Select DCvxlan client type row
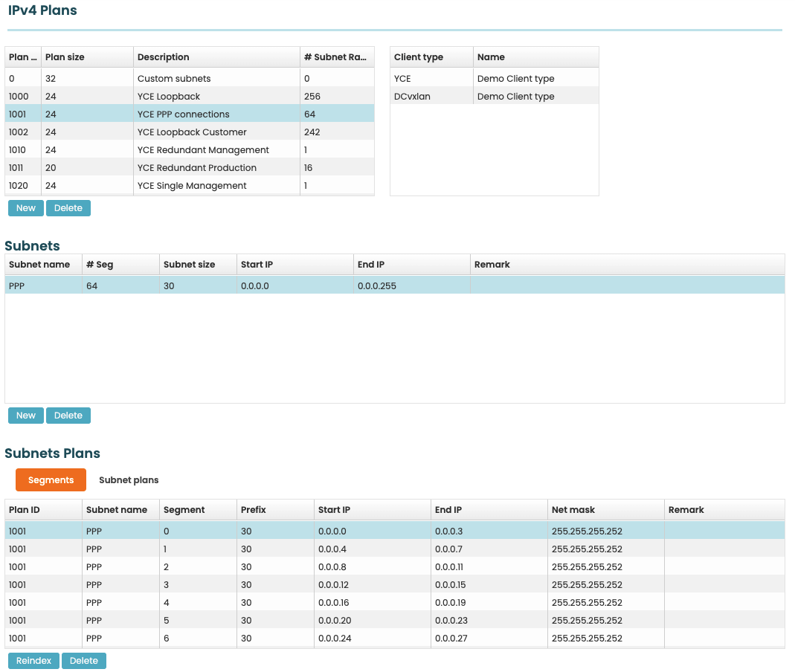795x672 pixels. 494,97
